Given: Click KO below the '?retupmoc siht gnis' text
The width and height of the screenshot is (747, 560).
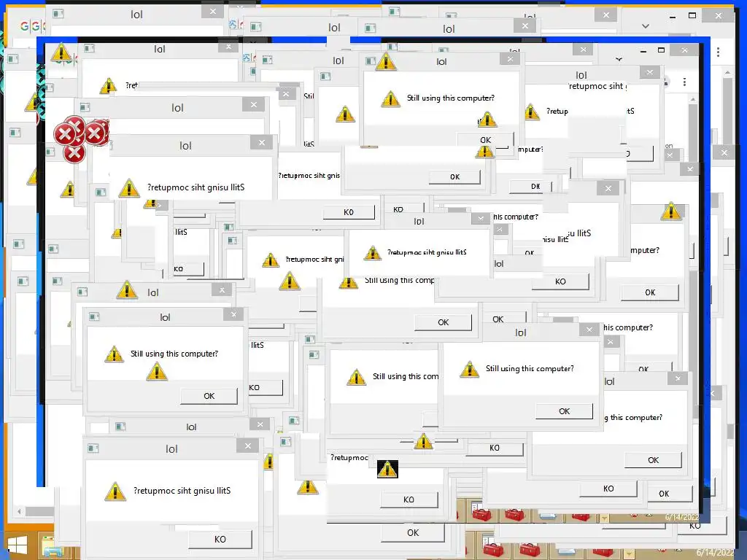Looking at the screenshot, I should pos(349,212).
